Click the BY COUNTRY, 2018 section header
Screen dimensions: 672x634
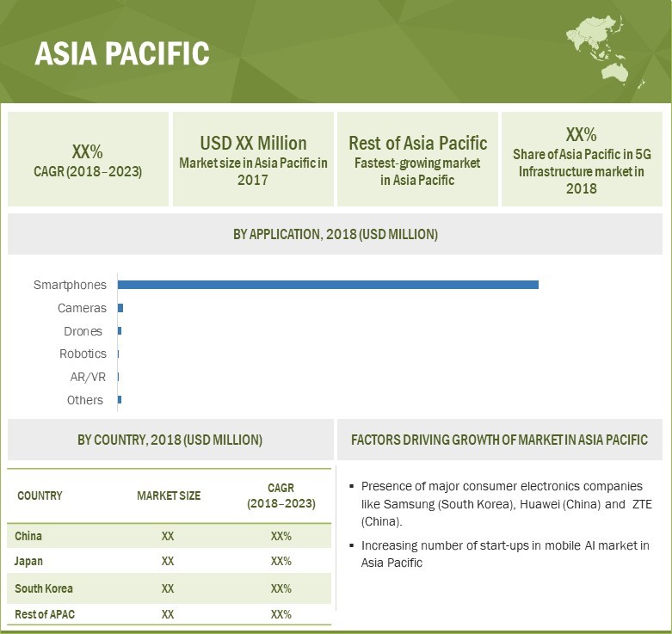(x=170, y=440)
